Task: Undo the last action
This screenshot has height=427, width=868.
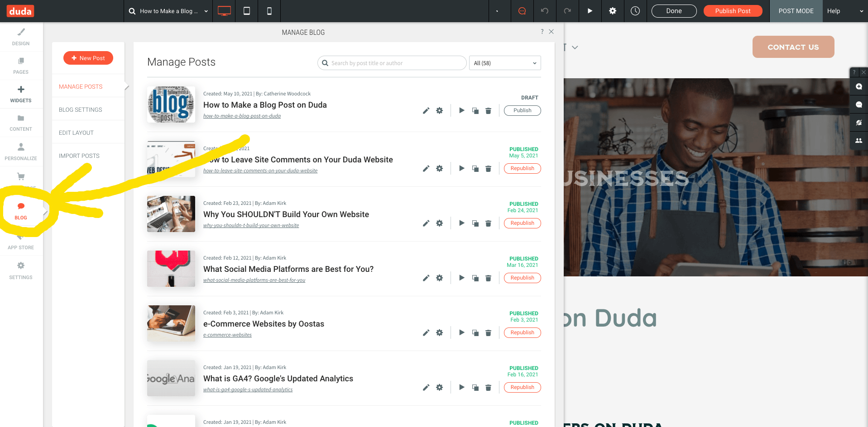Action: click(x=545, y=11)
